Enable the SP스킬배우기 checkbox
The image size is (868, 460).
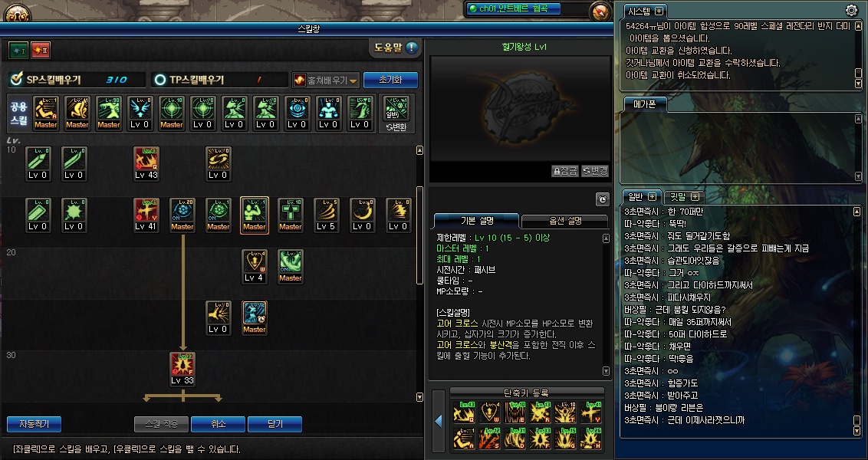(x=17, y=79)
